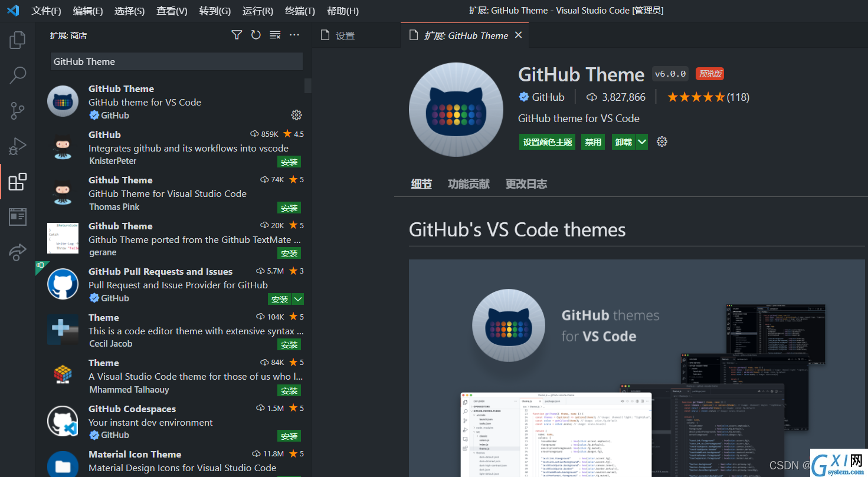Select the 更改日志 changelog tab
The height and width of the screenshot is (477, 868).
526,184
